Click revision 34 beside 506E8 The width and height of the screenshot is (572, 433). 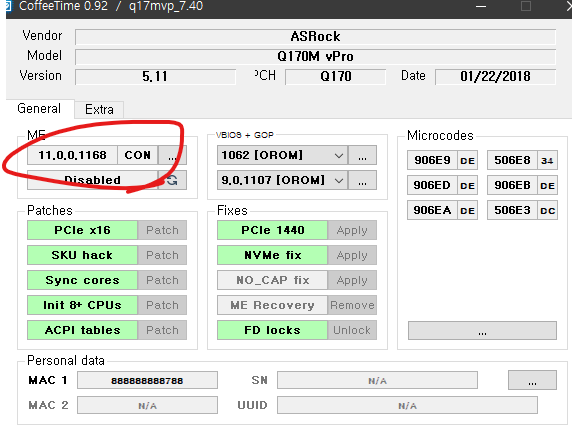(547, 161)
